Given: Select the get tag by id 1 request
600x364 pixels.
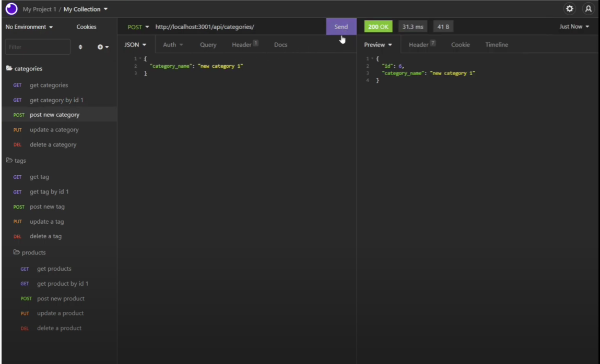Looking at the screenshot, I should tap(60, 192).
